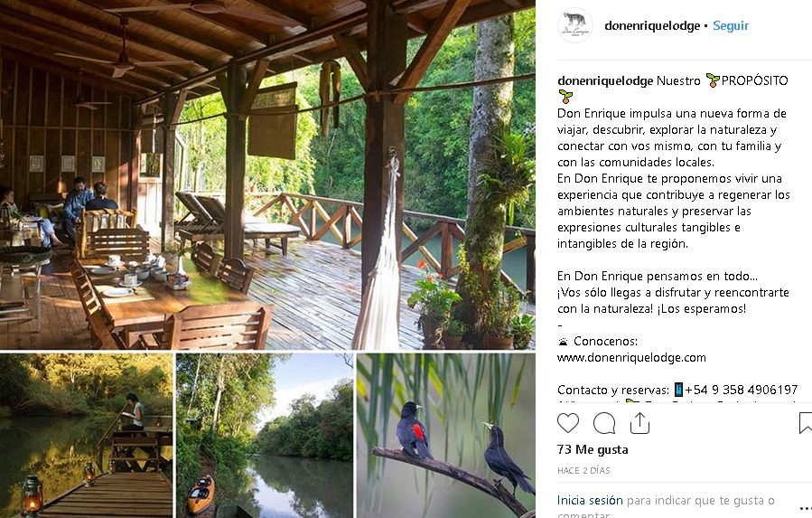Click the mountain emoji before Conocenos
The width and height of the screenshot is (812, 518).
click(x=564, y=342)
